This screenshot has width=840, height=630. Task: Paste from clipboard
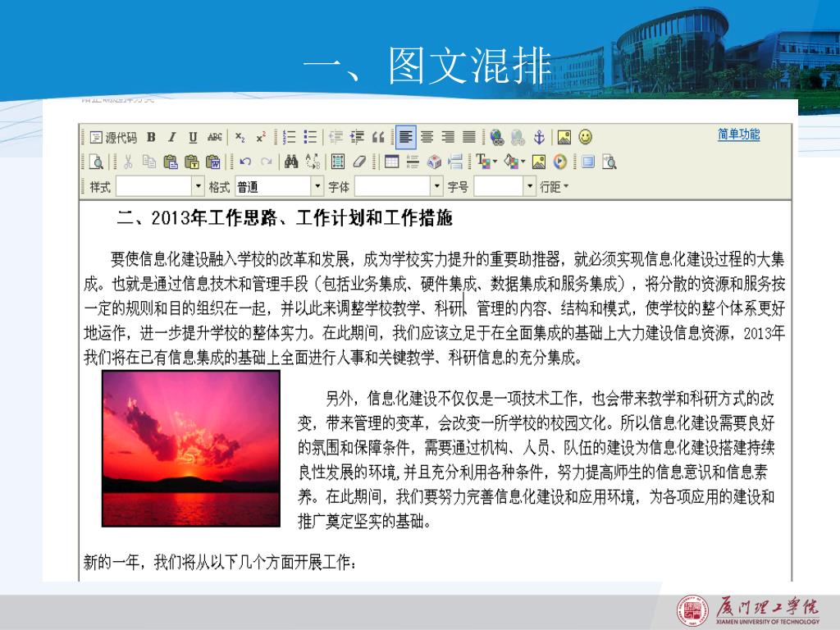(171, 162)
